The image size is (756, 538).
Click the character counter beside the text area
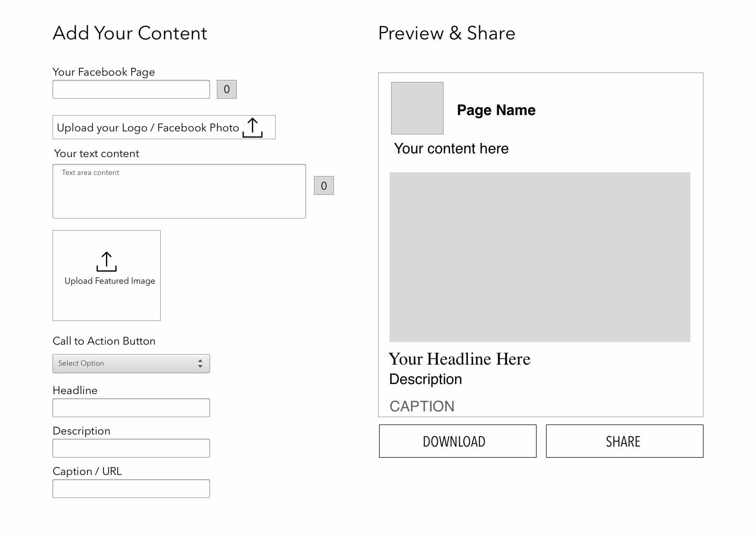pos(324,185)
